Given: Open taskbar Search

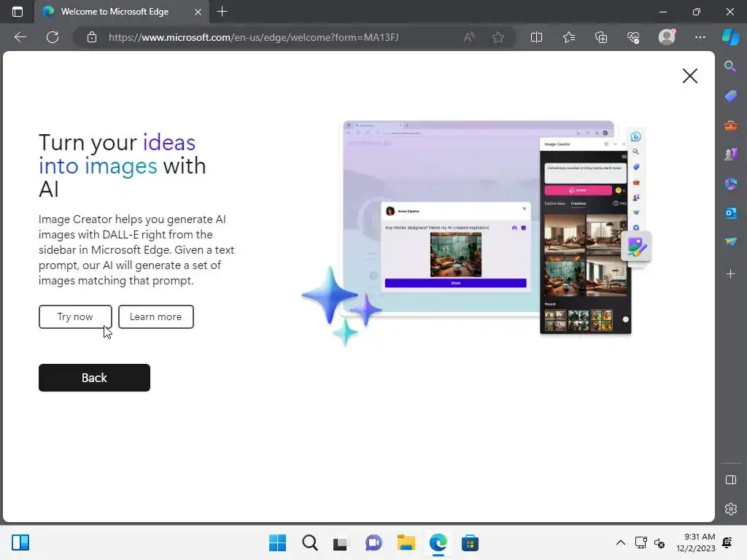Looking at the screenshot, I should 309,542.
